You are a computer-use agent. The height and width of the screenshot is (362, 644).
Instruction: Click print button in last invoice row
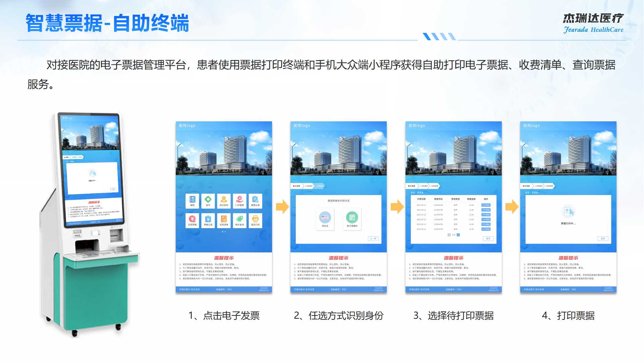click(486, 229)
